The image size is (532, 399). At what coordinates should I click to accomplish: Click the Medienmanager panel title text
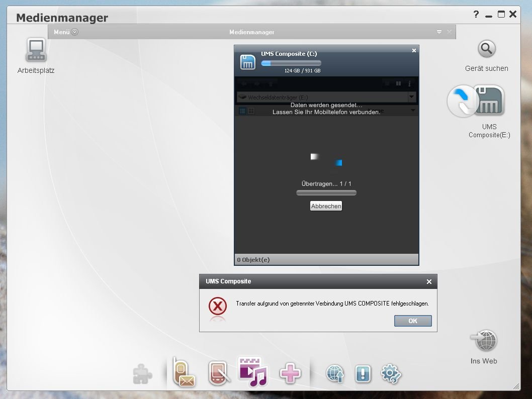tap(252, 32)
